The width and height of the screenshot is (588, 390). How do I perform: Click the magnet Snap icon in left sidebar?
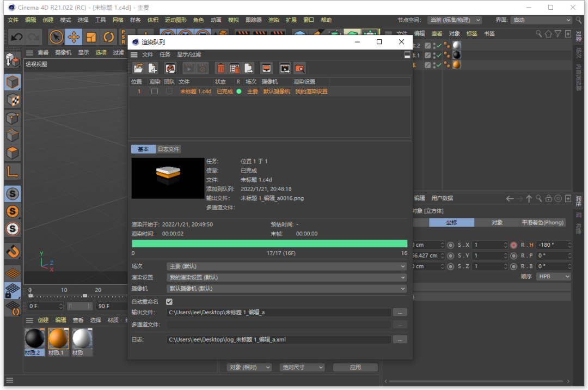[x=13, y=251]
